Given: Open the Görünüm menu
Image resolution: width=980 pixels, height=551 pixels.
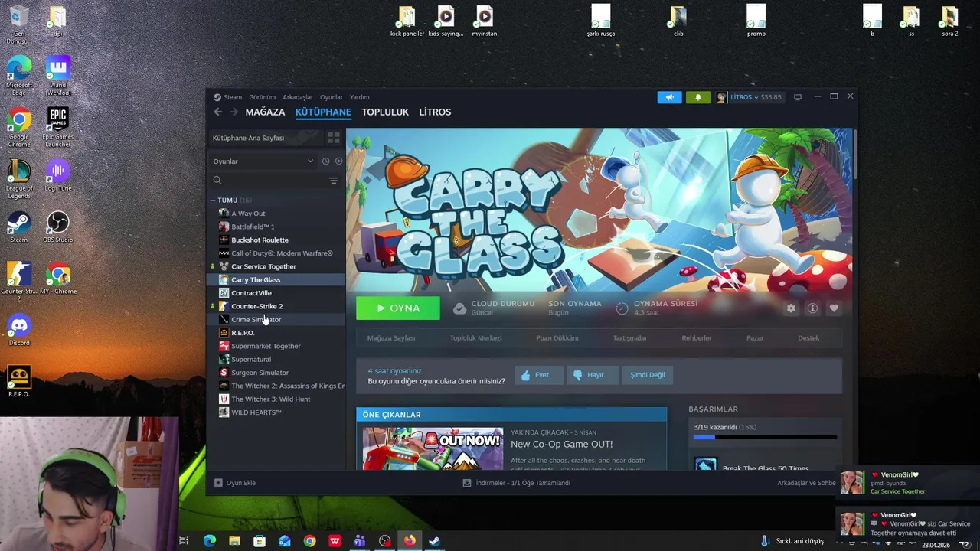Looking at the screenshot, I should [262, 97].
